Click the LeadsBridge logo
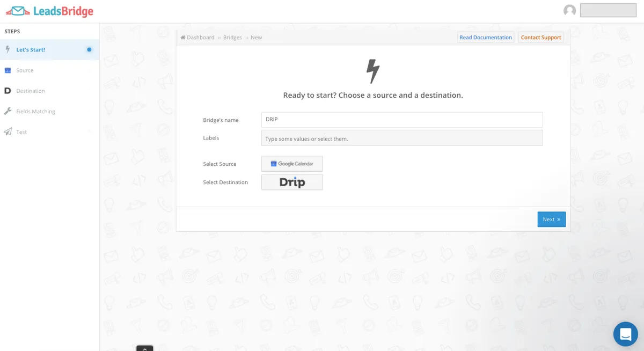The height and width of the screenshot is (351, 644). pos(49,11)
